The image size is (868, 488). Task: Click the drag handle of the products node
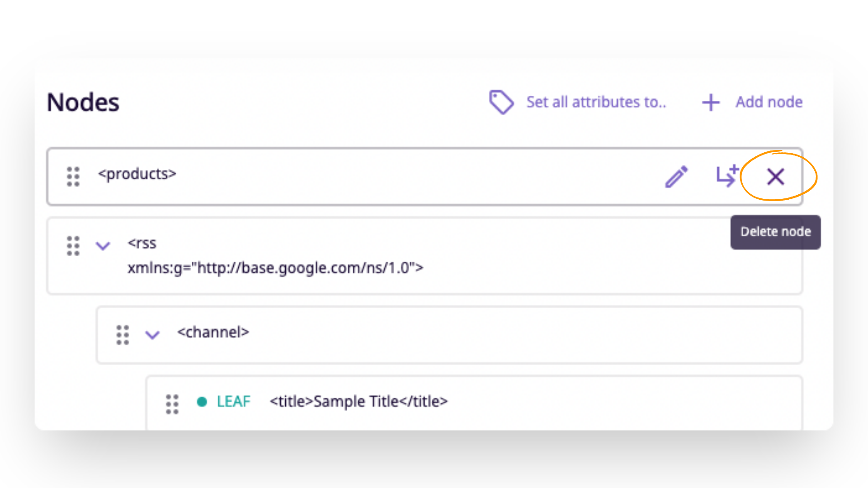[x=73, y=177]
